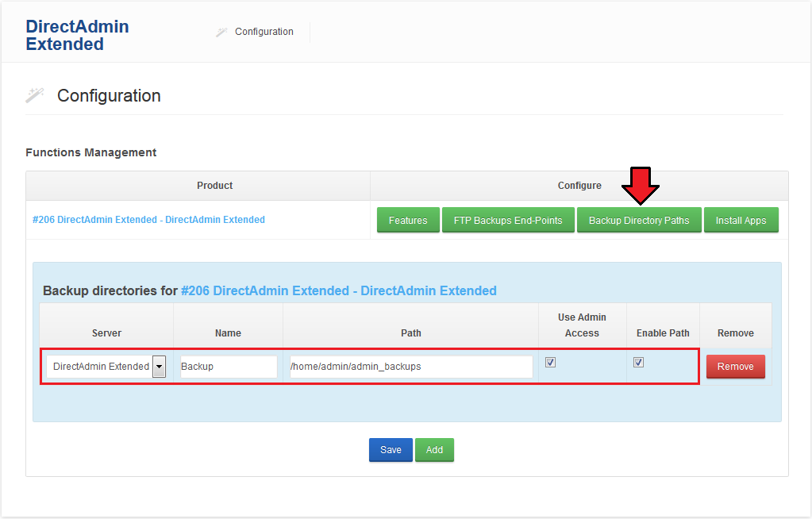The height and width of the screenshot is (519, 812).
Task: Edit the Path field /home/admin/admin_backups
Action: pos(411,366)
